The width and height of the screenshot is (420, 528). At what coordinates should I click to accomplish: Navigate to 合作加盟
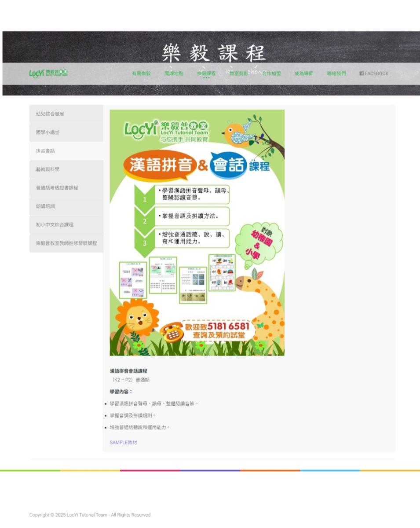(271, 73)
